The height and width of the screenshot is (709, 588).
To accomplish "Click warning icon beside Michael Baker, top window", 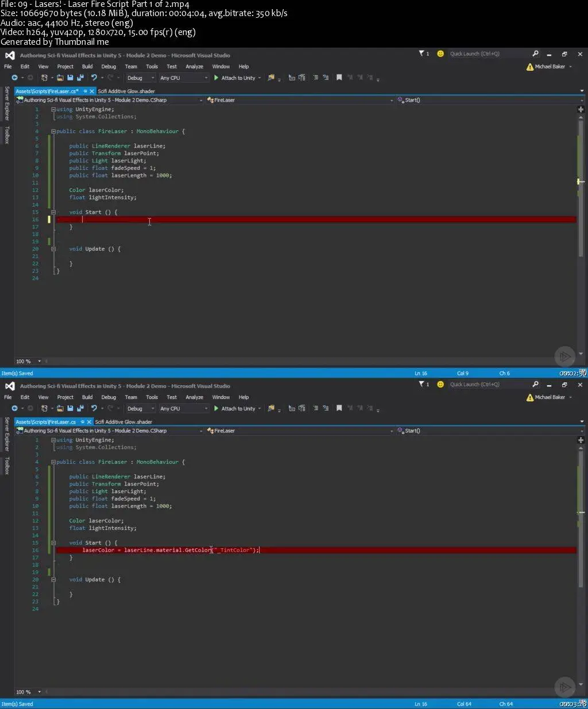I will pos(529,67).
